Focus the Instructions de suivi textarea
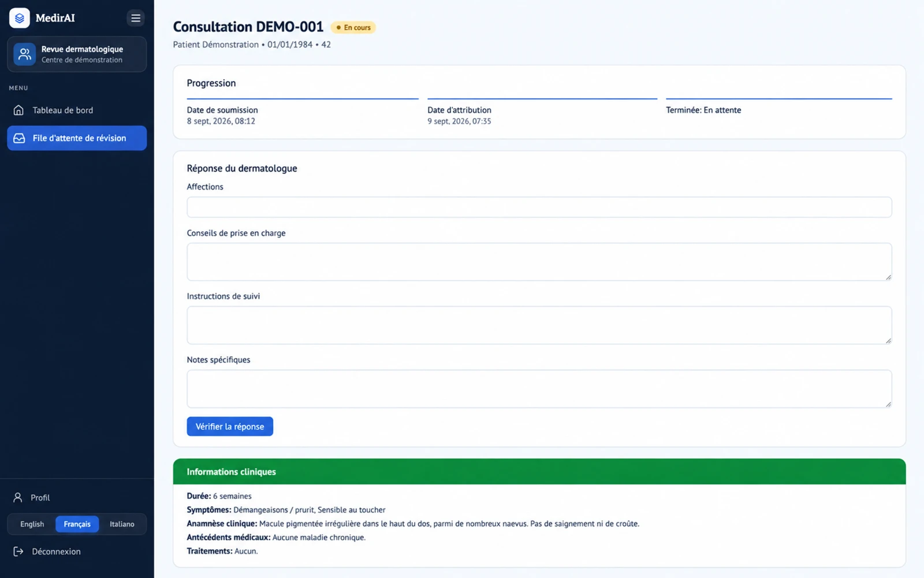This screenshot has width=924, height=578. 539,325
